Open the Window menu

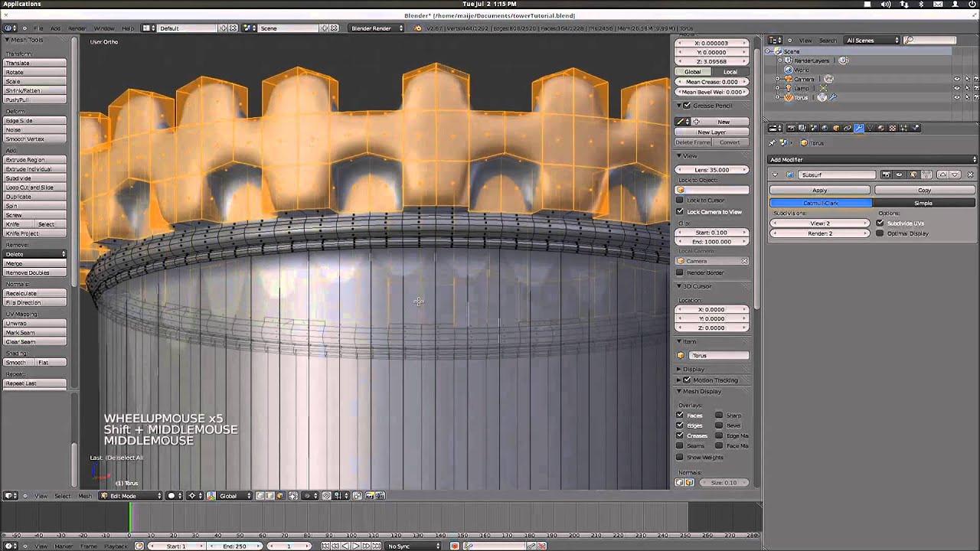tap(104, 28)
